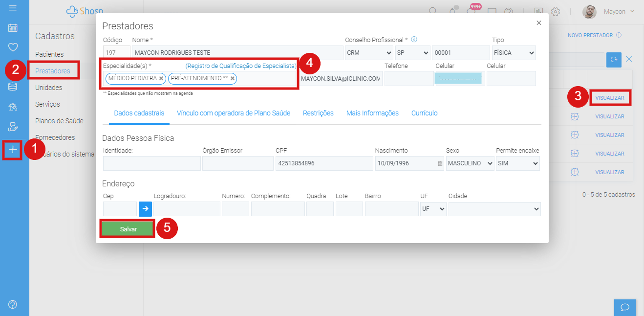
Task: Open messages with the 999+ badge
Action: tap(472, 10)
